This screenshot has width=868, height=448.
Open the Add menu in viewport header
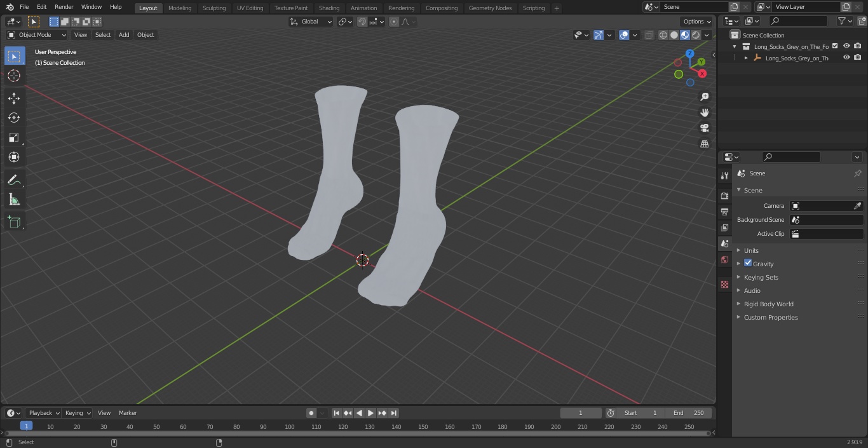tap(124, 35)
